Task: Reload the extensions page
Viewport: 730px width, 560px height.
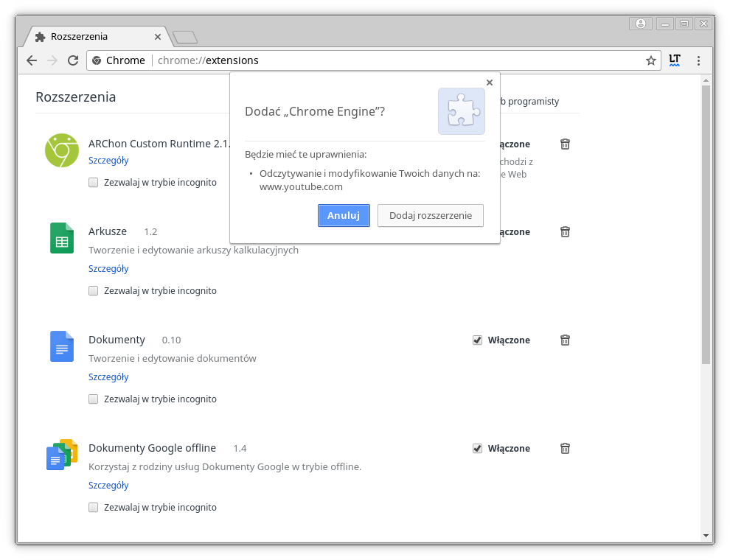Action: [x=73, y=60]
